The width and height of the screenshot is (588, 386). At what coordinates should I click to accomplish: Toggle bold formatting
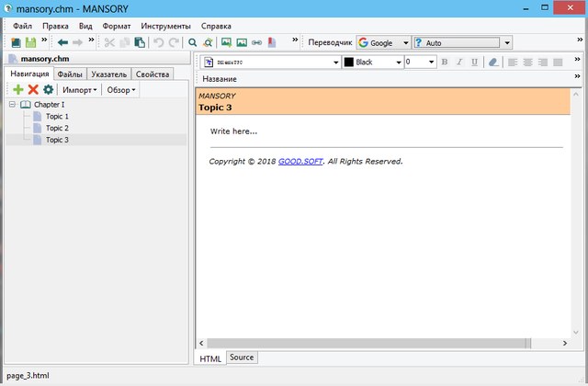point(445,62)
